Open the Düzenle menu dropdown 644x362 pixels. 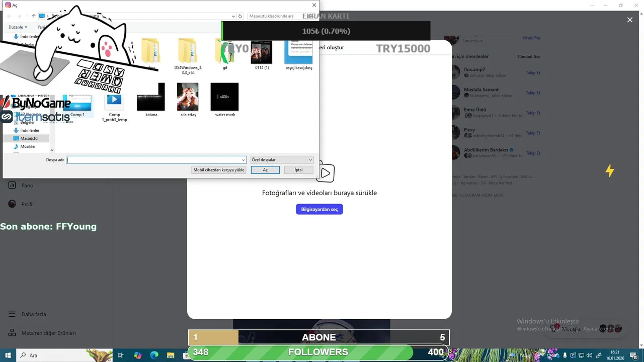click(18, 27)
